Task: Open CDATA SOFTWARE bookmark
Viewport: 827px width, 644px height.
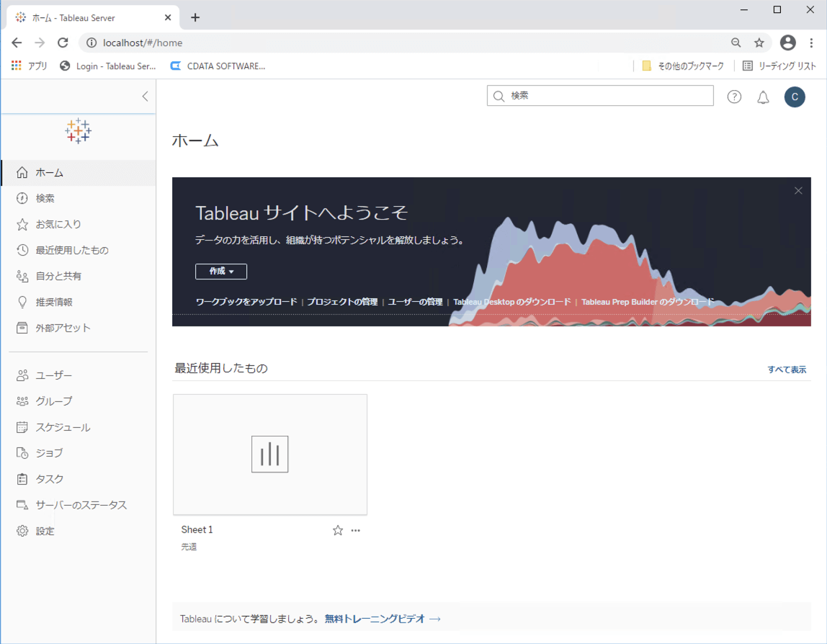Action: [218, 66]
